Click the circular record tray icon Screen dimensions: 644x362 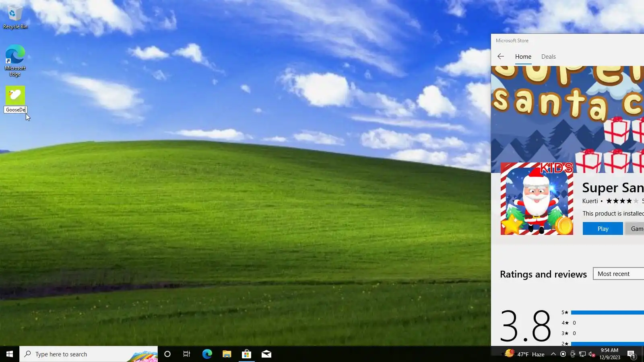(x=563, y=354)
